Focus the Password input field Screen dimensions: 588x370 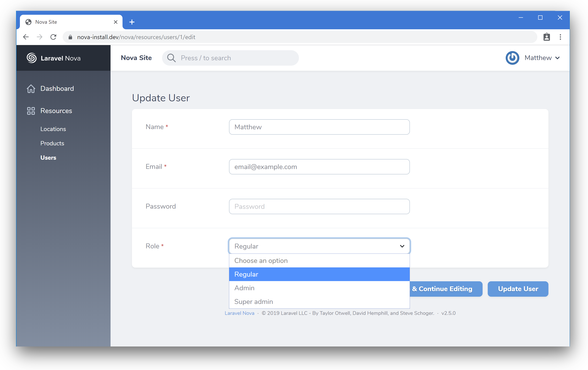pyautogui.click(x=319, y=206)
